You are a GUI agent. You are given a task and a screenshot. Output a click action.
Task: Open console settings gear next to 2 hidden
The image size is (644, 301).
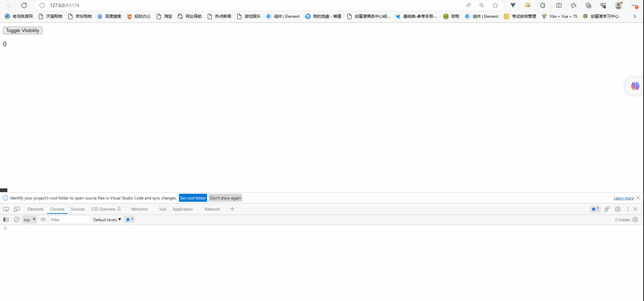(635, 220)
